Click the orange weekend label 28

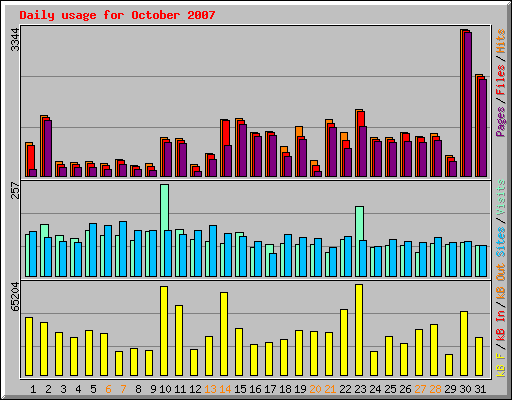tap(435, 389)
